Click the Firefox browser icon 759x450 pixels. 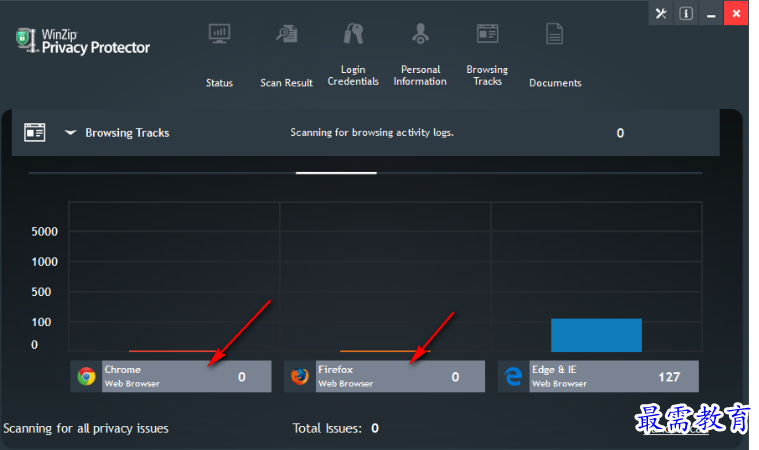pos(299,377)
